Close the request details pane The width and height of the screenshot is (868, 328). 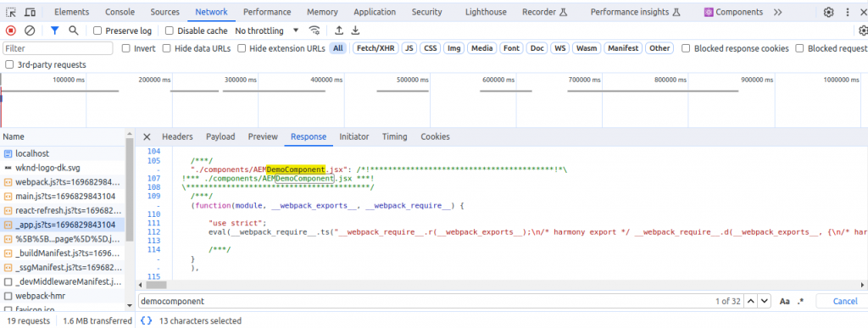[x=147, y=136]
